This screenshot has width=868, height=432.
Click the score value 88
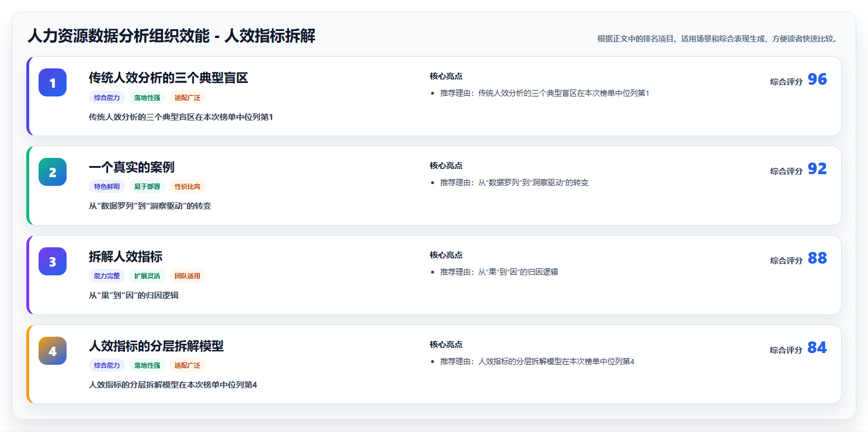pos(817,259)
